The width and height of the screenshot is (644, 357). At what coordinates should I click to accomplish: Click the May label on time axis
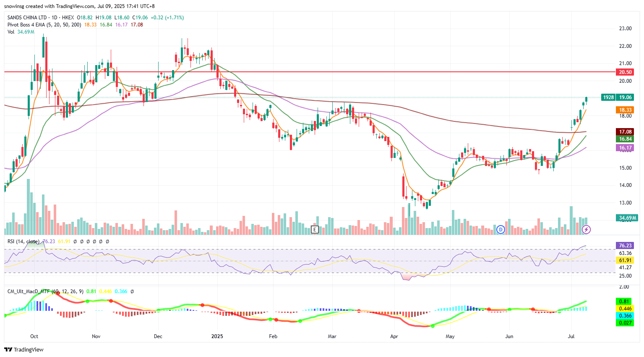point(450,336)
